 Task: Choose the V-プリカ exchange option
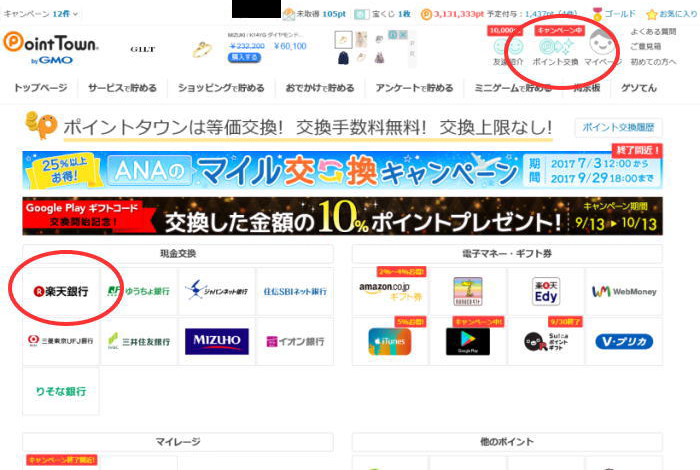tap(624, 341)
